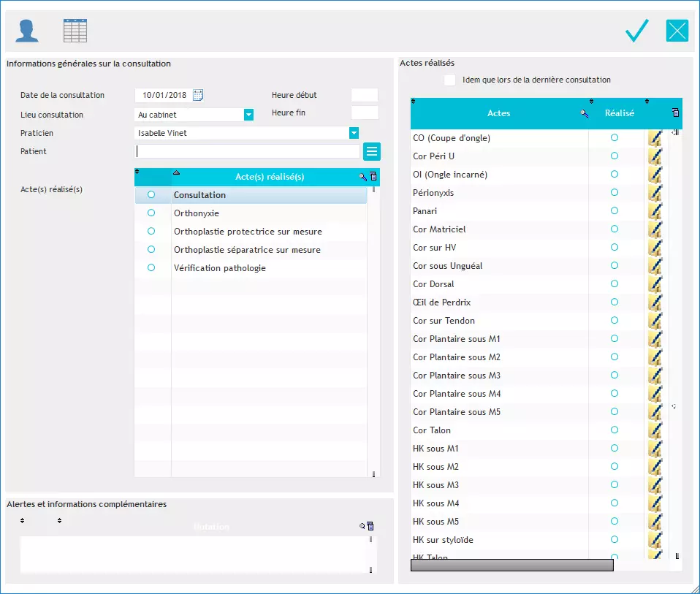Mark Cor Plantaire sous M5 as réalisé

(615, 411)
